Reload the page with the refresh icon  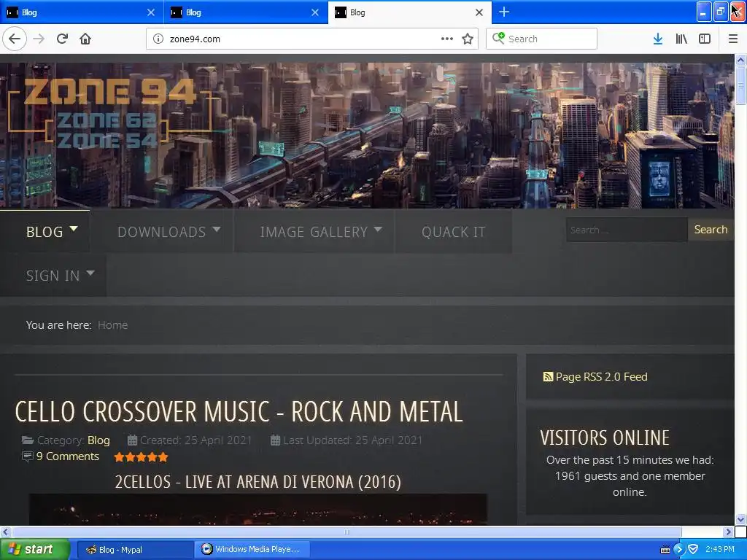pyautogui.click(x=63, y=39)
